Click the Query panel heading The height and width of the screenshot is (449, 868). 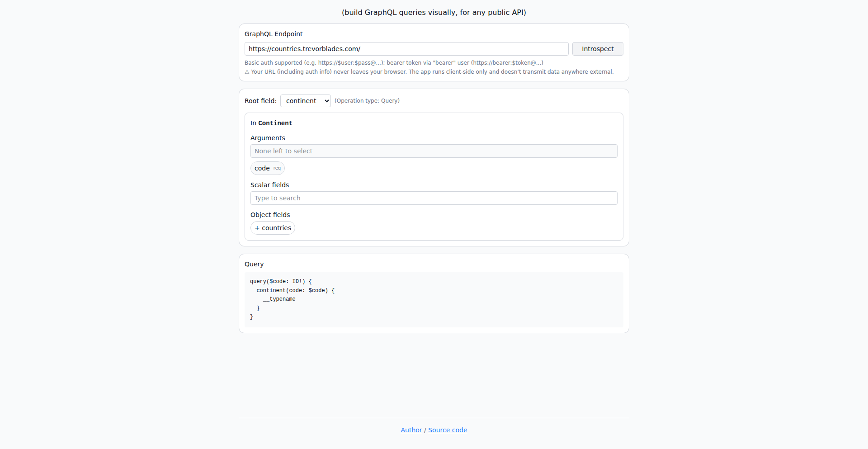tap(254, 264)
